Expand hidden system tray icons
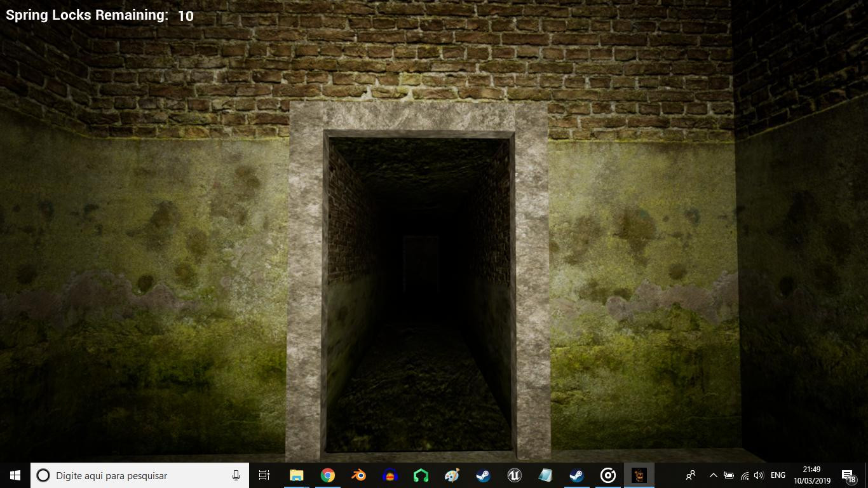 tap(713, 475)
